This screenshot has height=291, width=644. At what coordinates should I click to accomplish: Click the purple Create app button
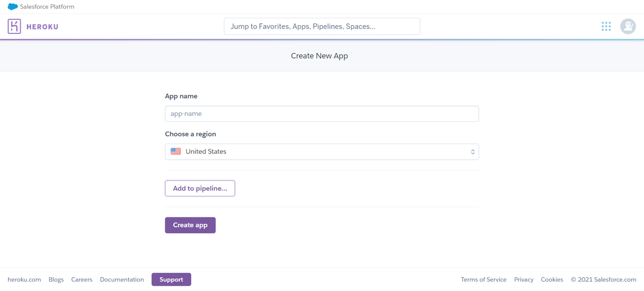(x=190, y=225)
